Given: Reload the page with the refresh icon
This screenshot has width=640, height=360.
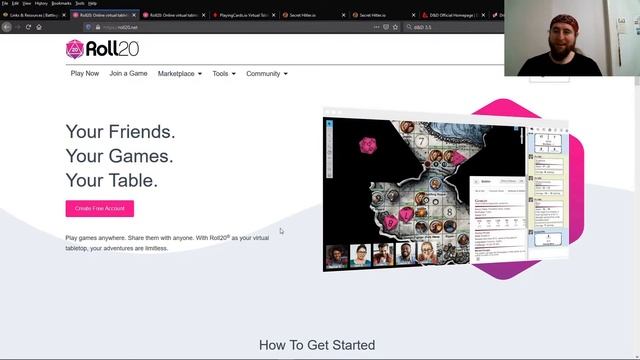Looking at the screenshot, I should coord(28,27).
